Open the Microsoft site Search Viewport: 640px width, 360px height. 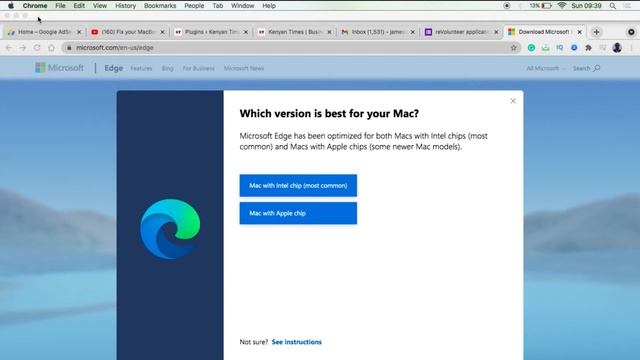pyautogui.click(x=586, y=68)
